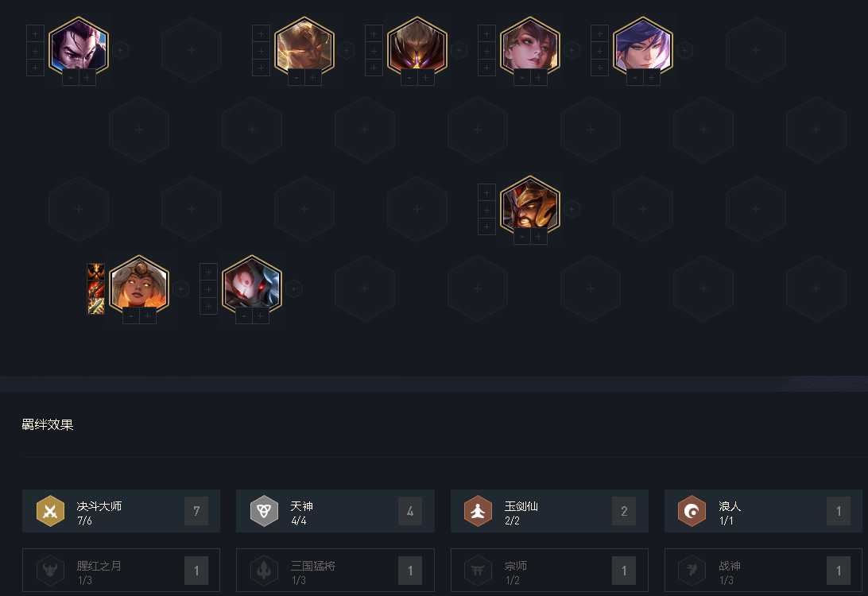Viewport: 868px width, 596px height.
Task: Click the 战神 trait card
Action: click(763, 571)
